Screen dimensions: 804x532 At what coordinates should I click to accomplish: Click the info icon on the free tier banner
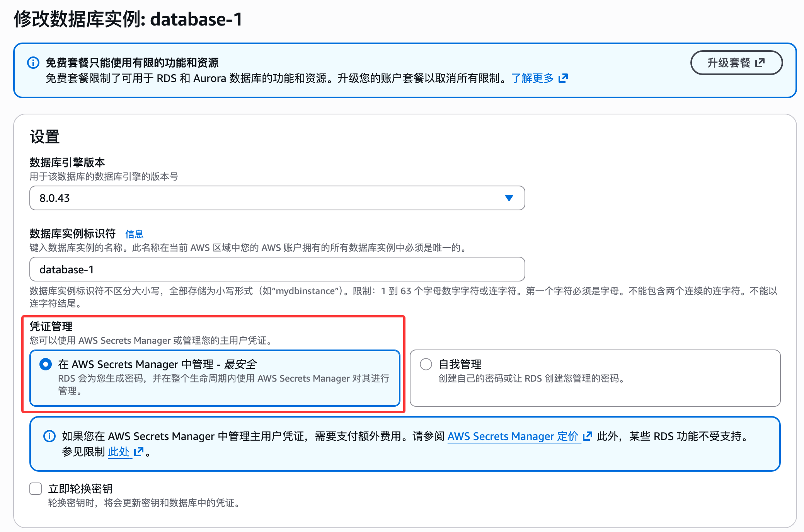33,63
